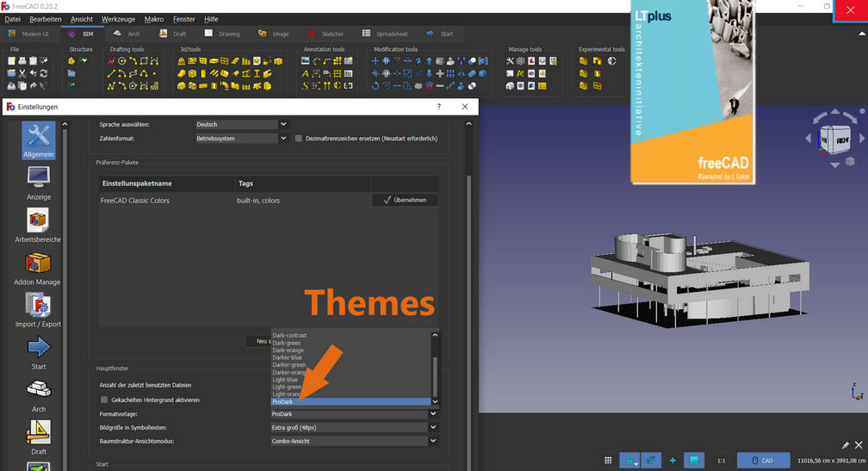Click the snap lock icon in status bar
868x471 pixels.
(x=630, y=460)
